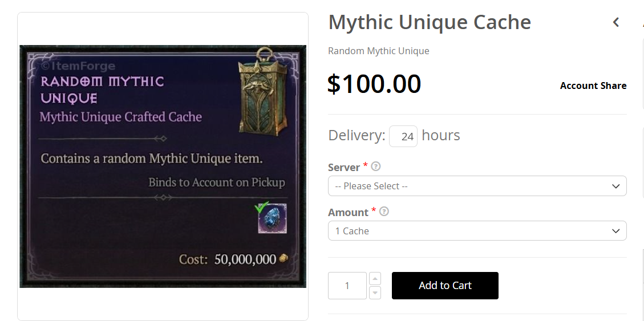This screenshot has height=321, width=644.
Task: Click the gold coin icon beside cost
Action: (x=283, y=258)
